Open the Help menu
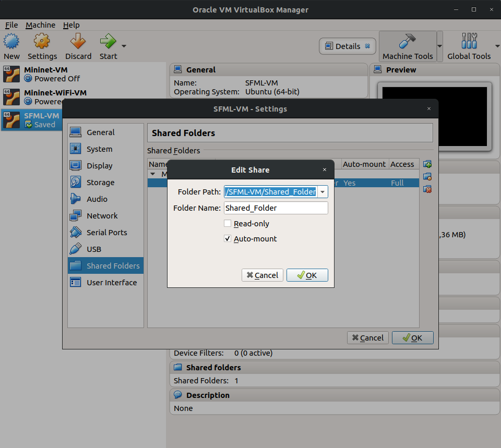This screenshot has height=448, width=501. click(x=71, y=25)
